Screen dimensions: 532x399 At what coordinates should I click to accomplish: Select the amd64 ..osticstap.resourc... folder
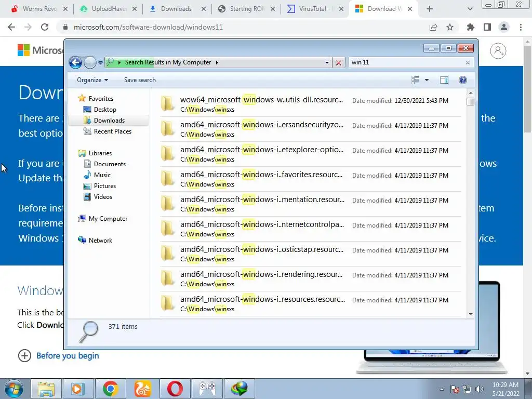311,254
